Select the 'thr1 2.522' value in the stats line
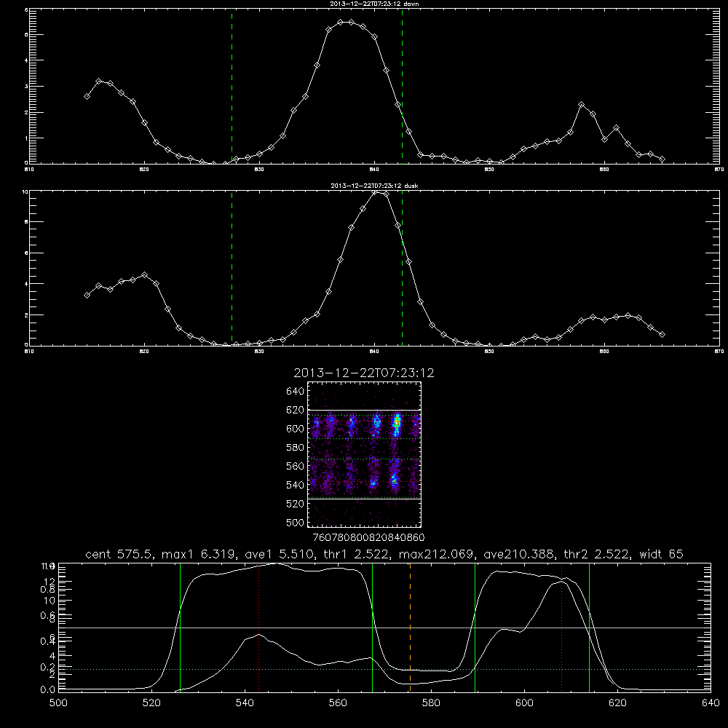 click(x=357, y=554)
